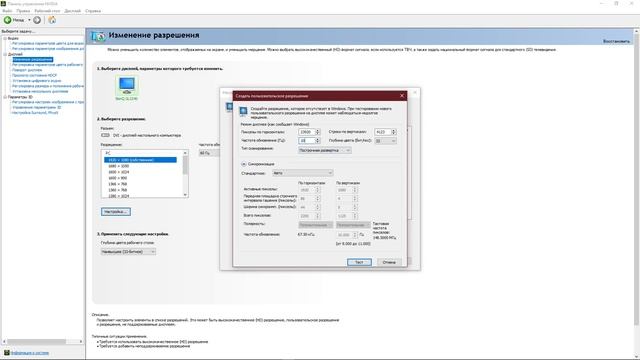Select 1600 × 1024 resolution

[x=118, y=172]
